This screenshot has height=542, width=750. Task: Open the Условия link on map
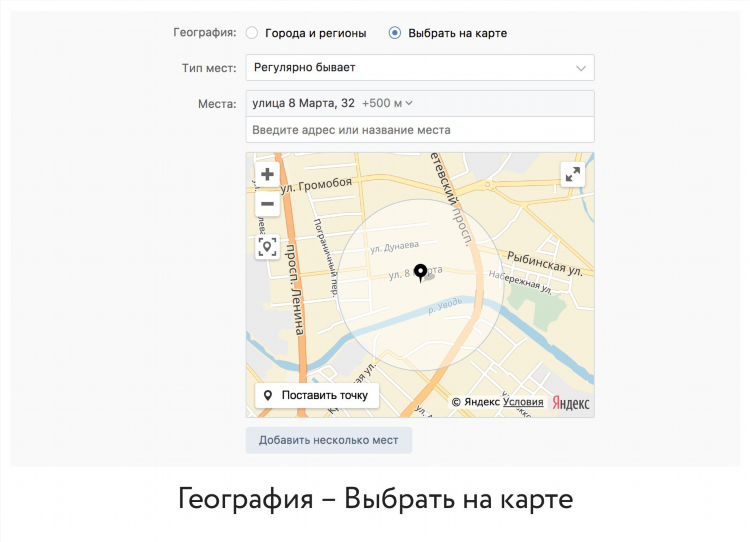coord(523,402)
